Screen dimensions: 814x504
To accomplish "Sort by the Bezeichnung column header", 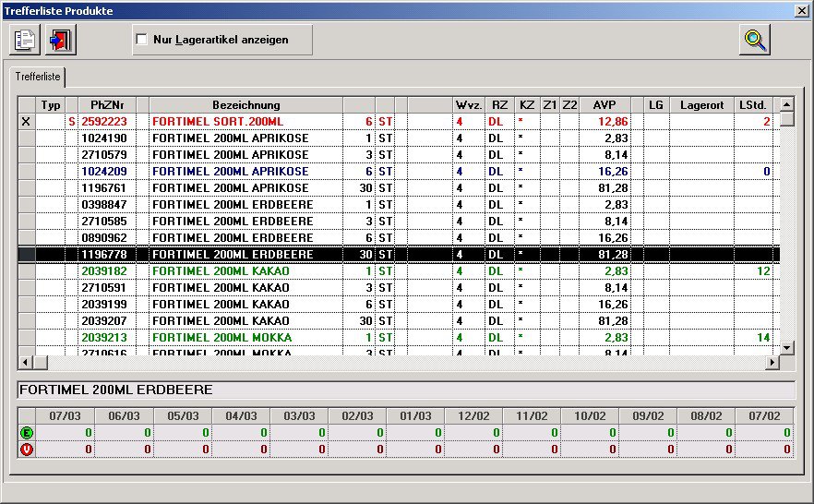I will coord(245,104).
